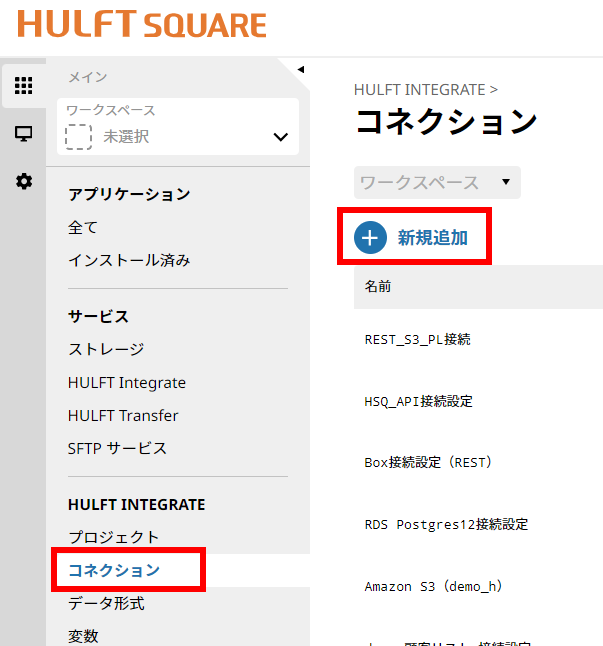Click the HULFT INTEGRATE sidebar section heading
Viewport: 603px width, 646px height.
coord(136,505)
